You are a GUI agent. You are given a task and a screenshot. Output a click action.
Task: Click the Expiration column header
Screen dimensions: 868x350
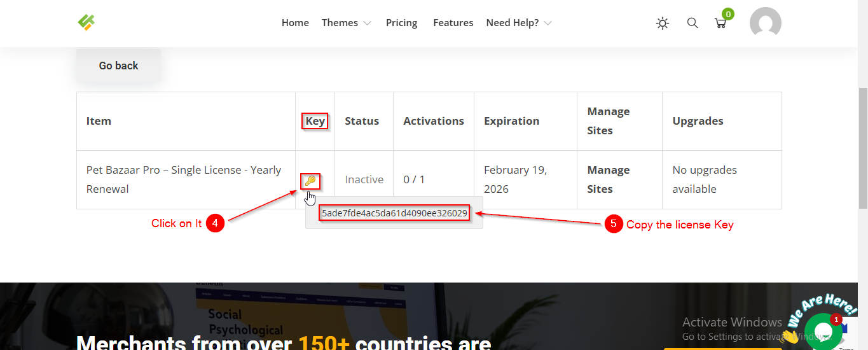pyautogui.click(x=512, y=121)
